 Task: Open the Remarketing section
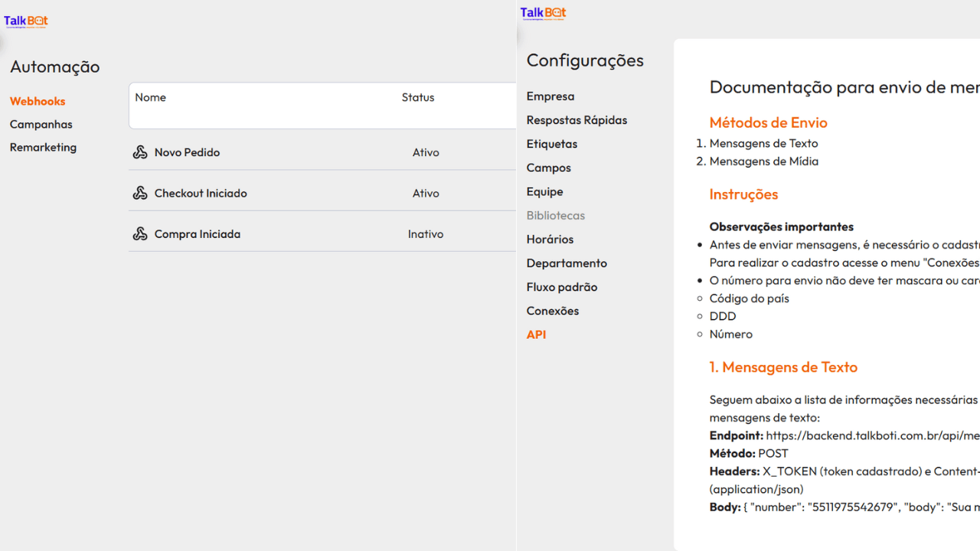point(43,147)
